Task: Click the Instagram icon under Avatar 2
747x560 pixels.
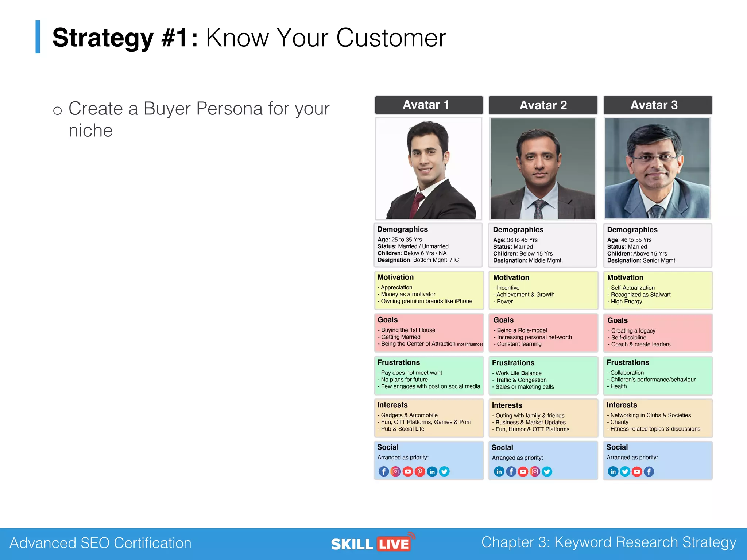Action: click(535, 471)
